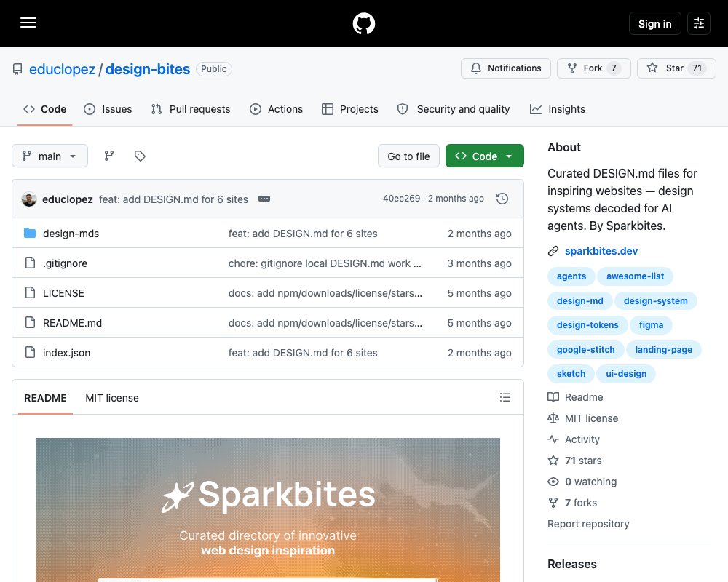
Task: Select the design-md topic tag
Action: [580, 300]
